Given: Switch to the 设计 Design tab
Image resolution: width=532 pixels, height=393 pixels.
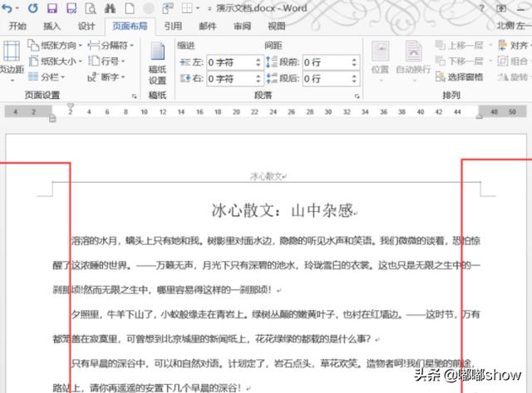Looking at the screenshot, I should point(86,26).
